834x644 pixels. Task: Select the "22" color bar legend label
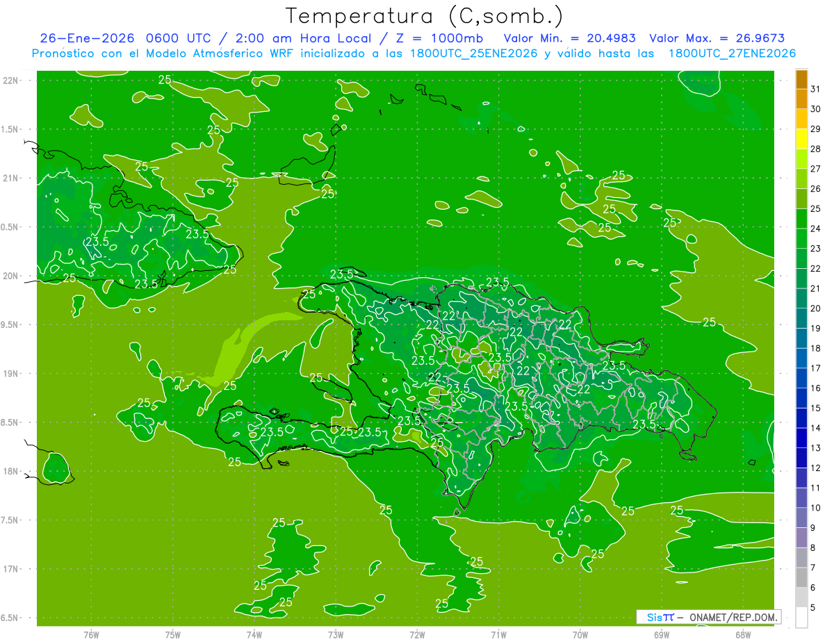(816, 269)
